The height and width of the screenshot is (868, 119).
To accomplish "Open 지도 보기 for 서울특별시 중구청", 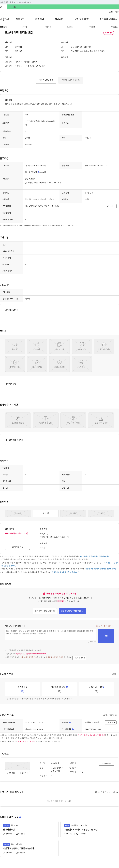I will click(111, 722).
